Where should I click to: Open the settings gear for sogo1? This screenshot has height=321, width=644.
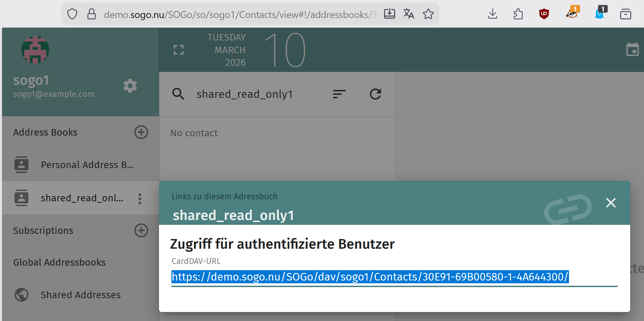coord(130,86)
